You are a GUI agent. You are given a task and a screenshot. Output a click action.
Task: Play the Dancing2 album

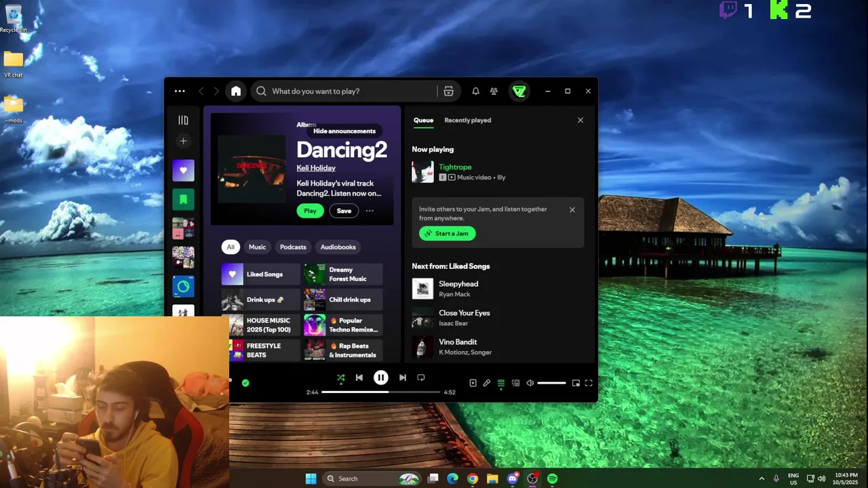[310, 211]
